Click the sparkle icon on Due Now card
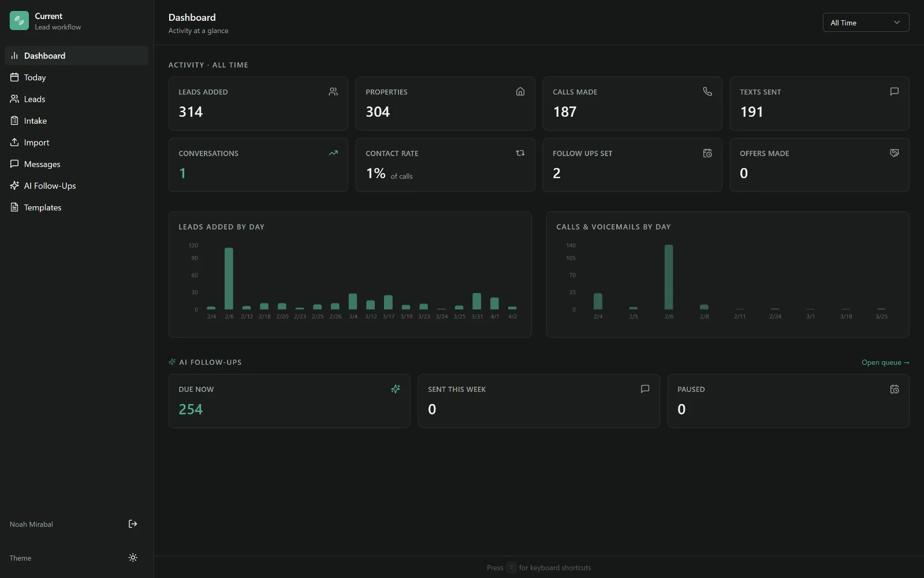Screen dimensions: 924x578 pyautogui.click(x=396, y=389)
